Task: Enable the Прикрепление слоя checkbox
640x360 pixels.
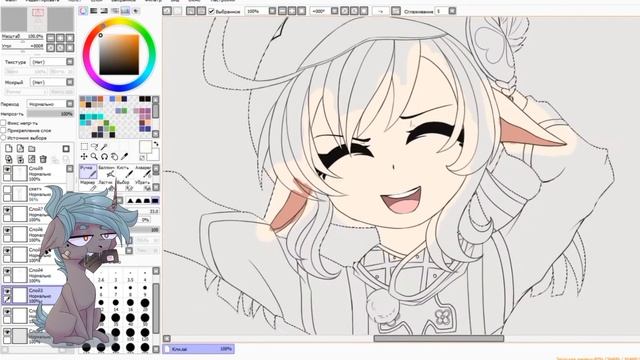Action: (x=3, y=131)
